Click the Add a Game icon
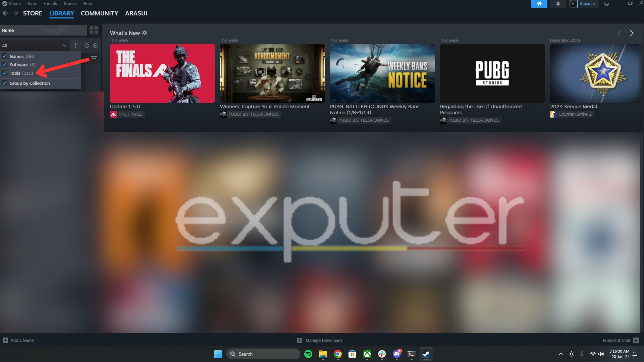 (x=5, y=340)
